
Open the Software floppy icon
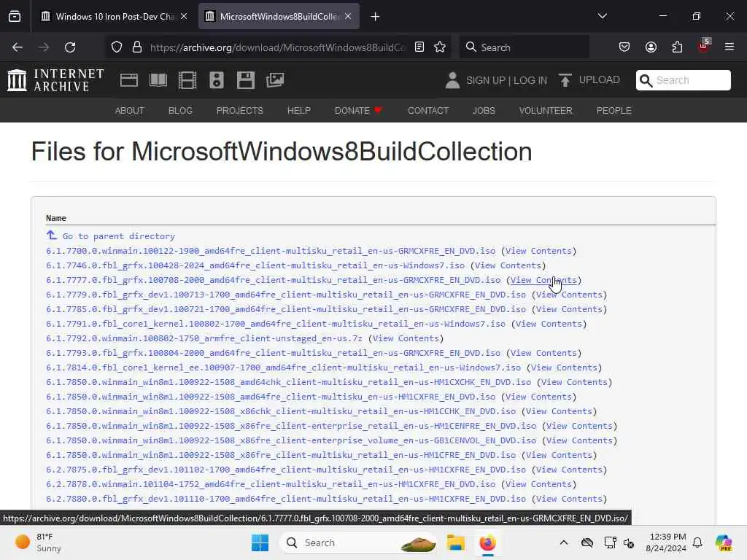(246, 80)
